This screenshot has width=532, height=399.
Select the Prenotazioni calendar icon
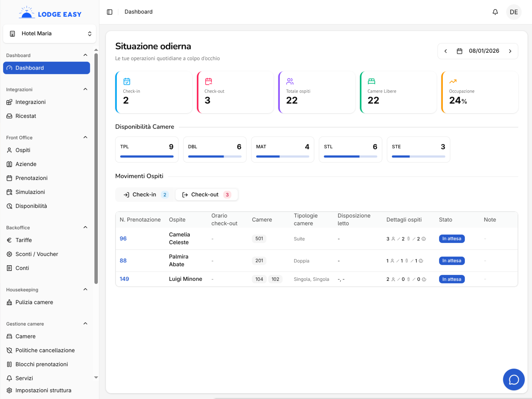pos(9,178)
